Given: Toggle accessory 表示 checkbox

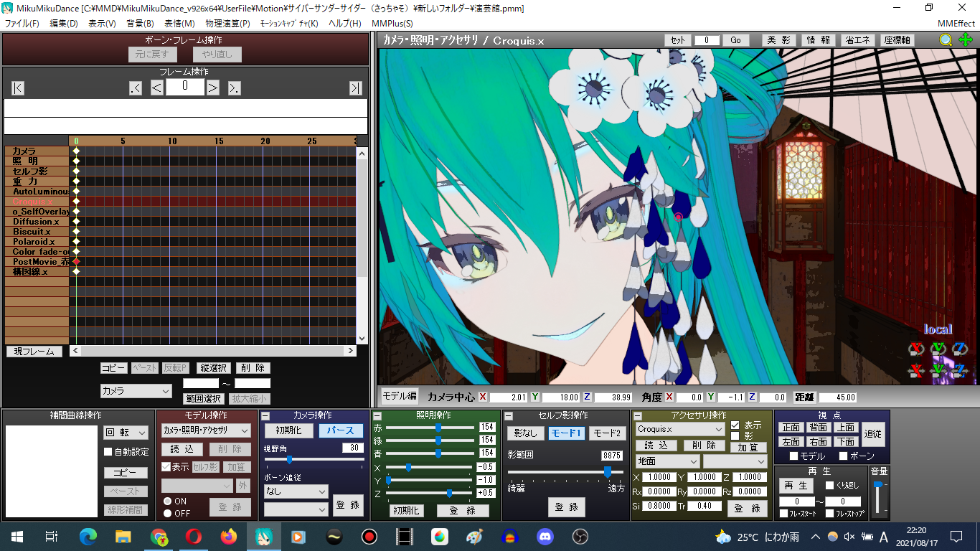Looking at the screenshot, I should point(735,425).
